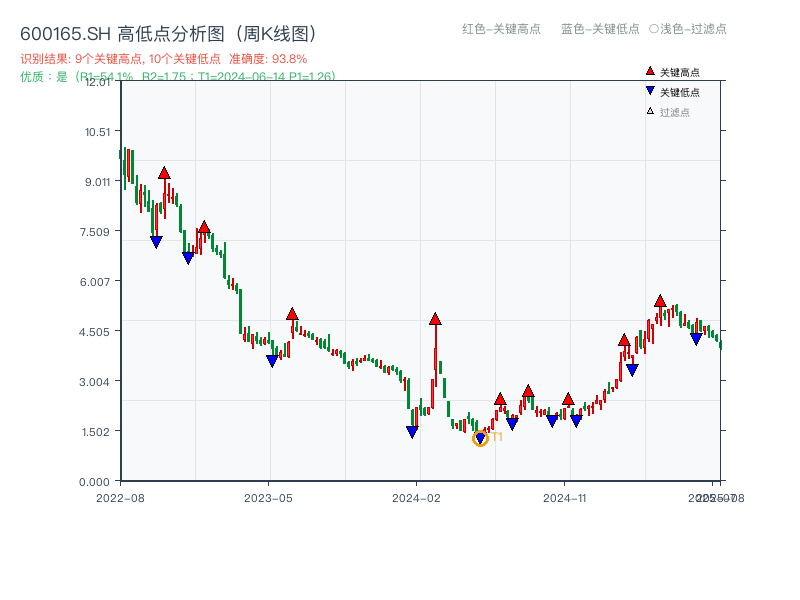Click the red 识别结果 summary line
Viewport: 800px width, 600px height.
coord(164,59)
